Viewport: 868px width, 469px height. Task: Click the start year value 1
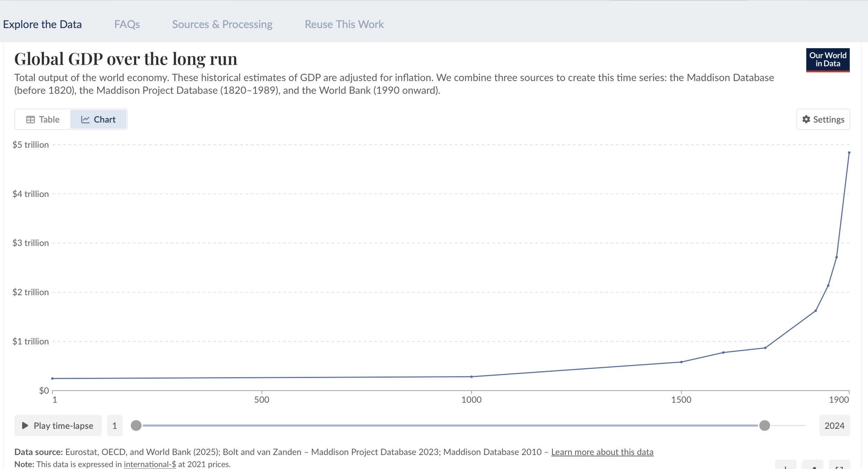point(115,426)
